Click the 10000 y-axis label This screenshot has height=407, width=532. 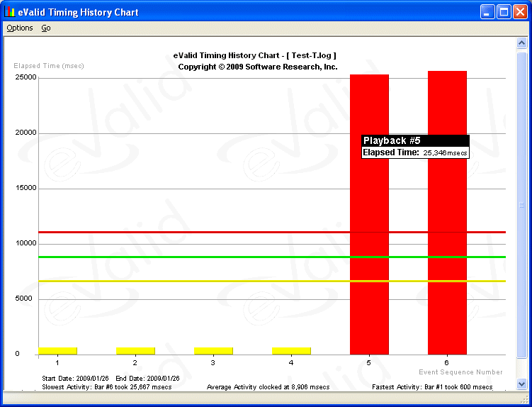click(x=26, y=243)
